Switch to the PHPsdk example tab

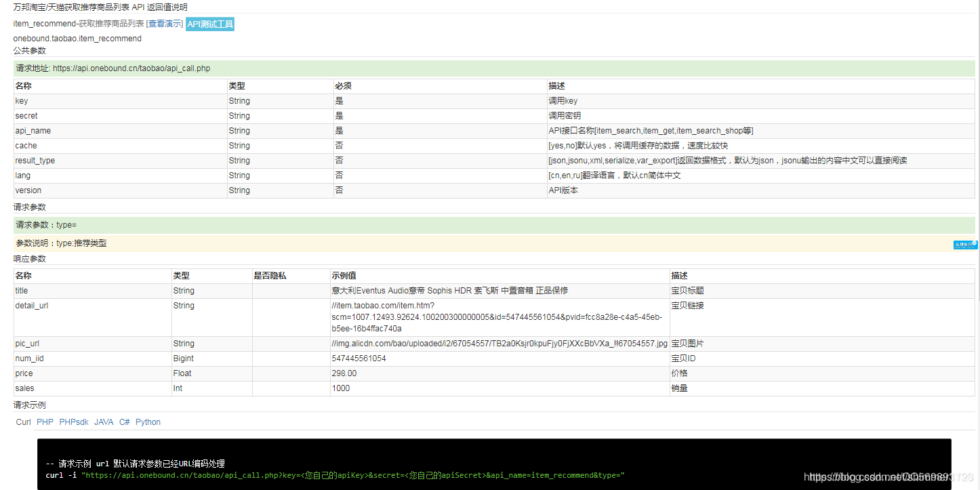pyautogui.click(x=74, y=422)
